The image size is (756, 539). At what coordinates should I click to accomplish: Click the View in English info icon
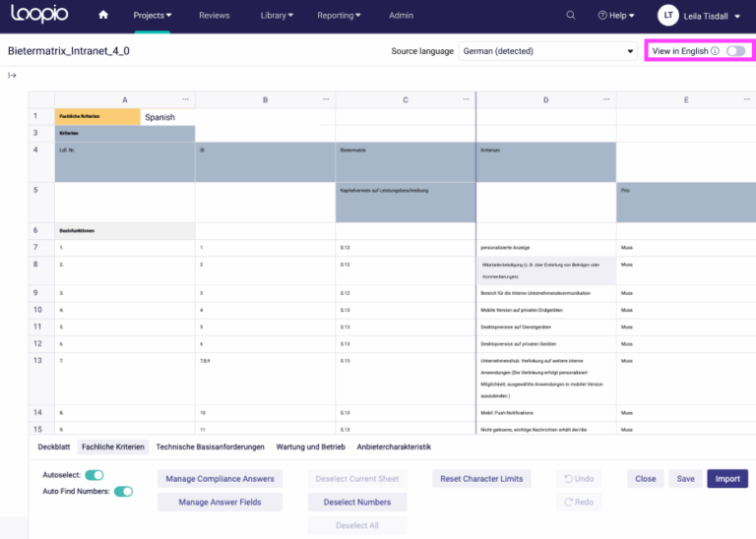click(715, 51)
